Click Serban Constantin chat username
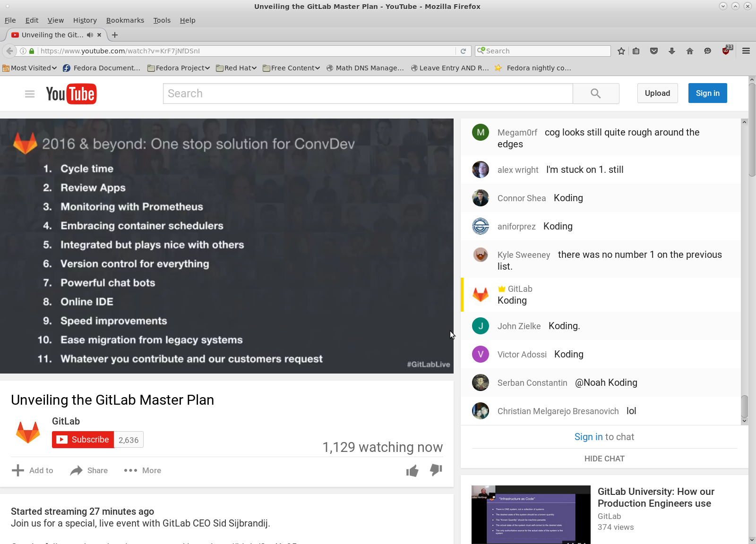Viewport: 756px width, 544px height. click(533, 383)
